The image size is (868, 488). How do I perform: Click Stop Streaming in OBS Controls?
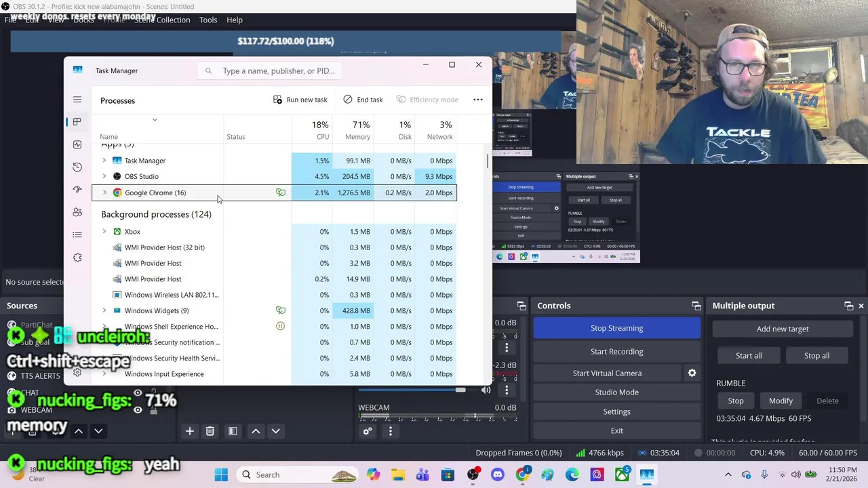tap(617, 328)
